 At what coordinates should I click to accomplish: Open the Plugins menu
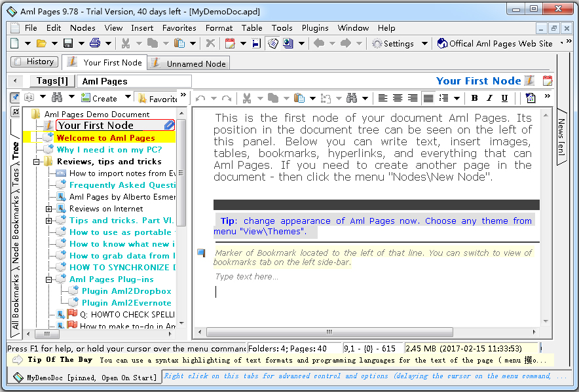click(315, 28)
